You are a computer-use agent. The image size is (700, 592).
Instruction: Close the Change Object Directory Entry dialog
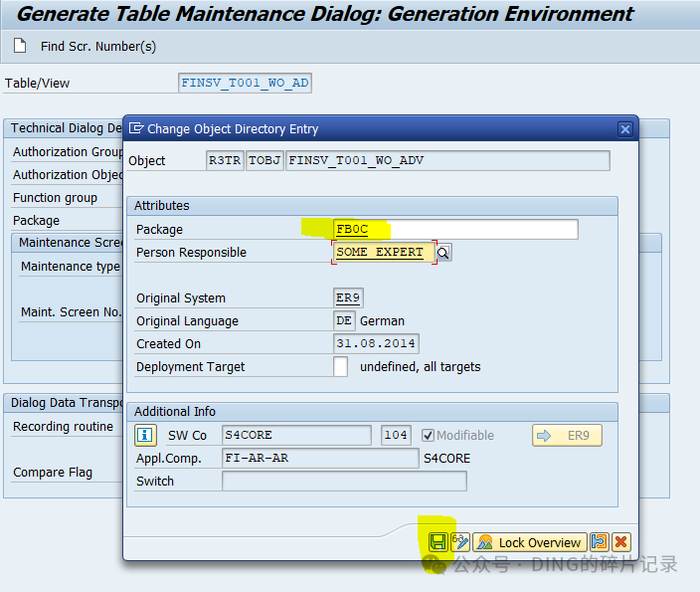click(x=625, y=129)
